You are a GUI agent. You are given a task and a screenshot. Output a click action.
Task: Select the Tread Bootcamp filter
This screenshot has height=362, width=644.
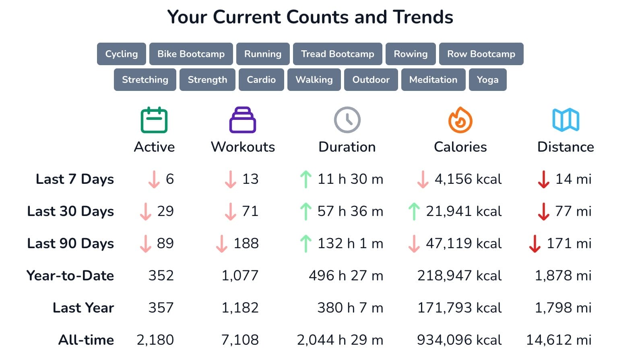(337, 54)
